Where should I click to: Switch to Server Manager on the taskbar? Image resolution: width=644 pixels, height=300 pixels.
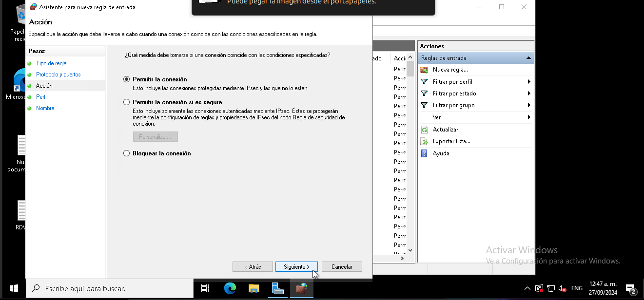(278, 288)
